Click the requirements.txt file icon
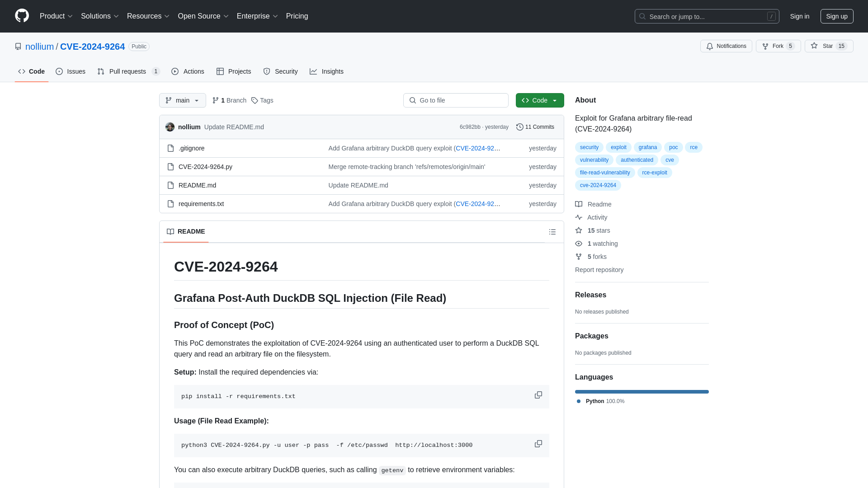868x488 pixels. point(170,204)
